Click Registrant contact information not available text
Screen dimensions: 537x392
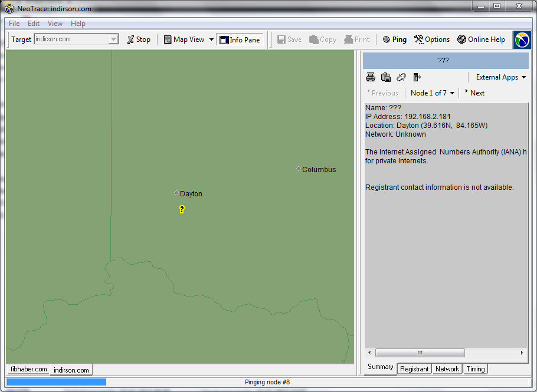coord(440,187)
